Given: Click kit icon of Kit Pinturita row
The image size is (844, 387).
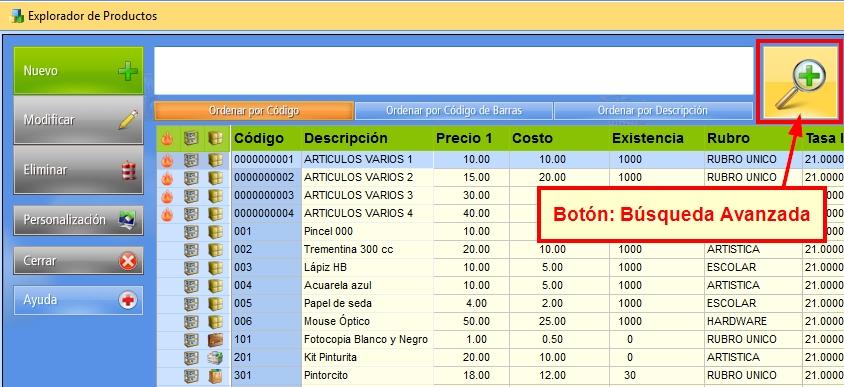Looking at the screenshot, I should pos(215,357).
